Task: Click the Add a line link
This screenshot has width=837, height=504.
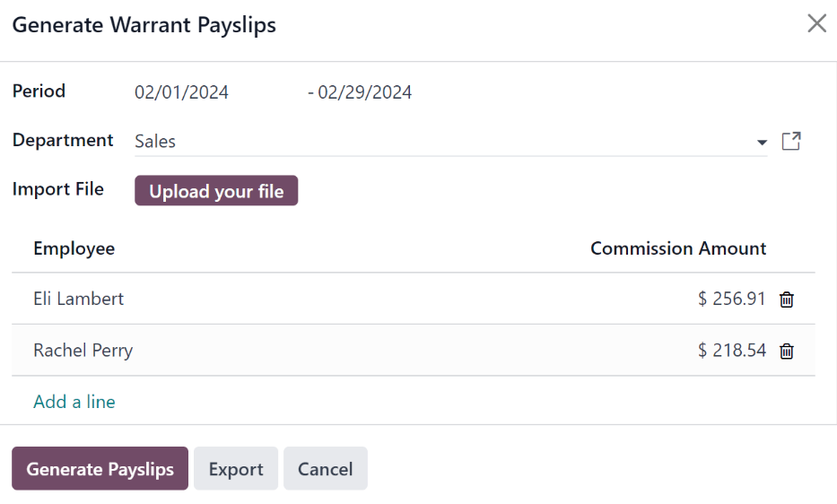Action: click(x=74, y=402)
